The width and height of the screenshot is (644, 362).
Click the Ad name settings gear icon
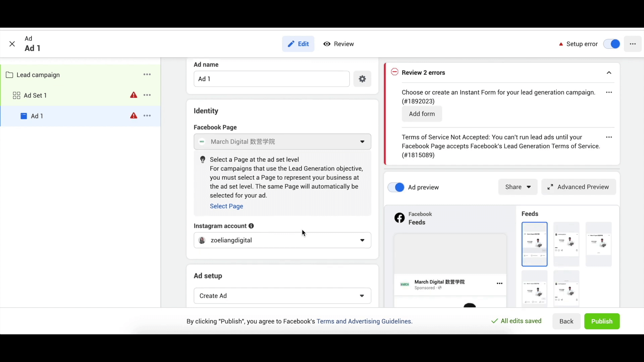coord(362,79)
